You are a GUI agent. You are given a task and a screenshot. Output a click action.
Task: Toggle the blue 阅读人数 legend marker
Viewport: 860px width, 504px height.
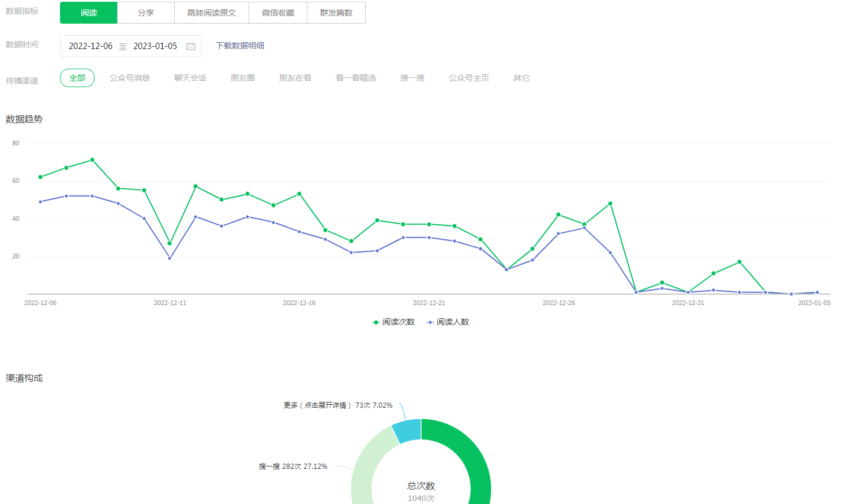(430, 322)
